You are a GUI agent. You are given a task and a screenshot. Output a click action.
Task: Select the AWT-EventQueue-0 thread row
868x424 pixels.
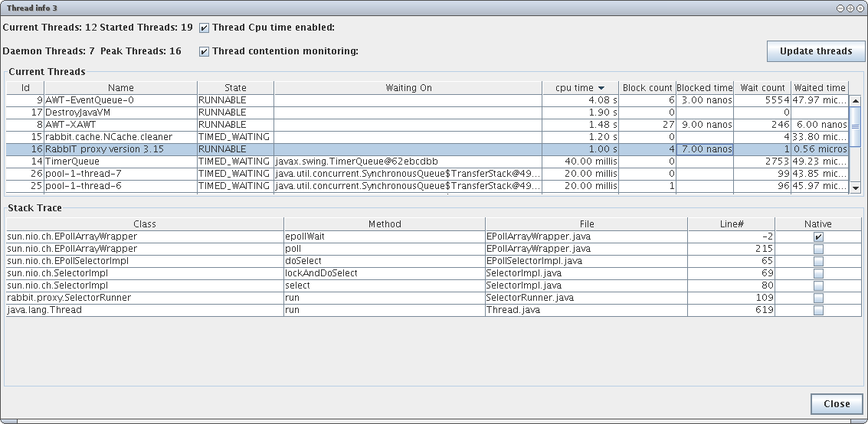pos(427,100)
